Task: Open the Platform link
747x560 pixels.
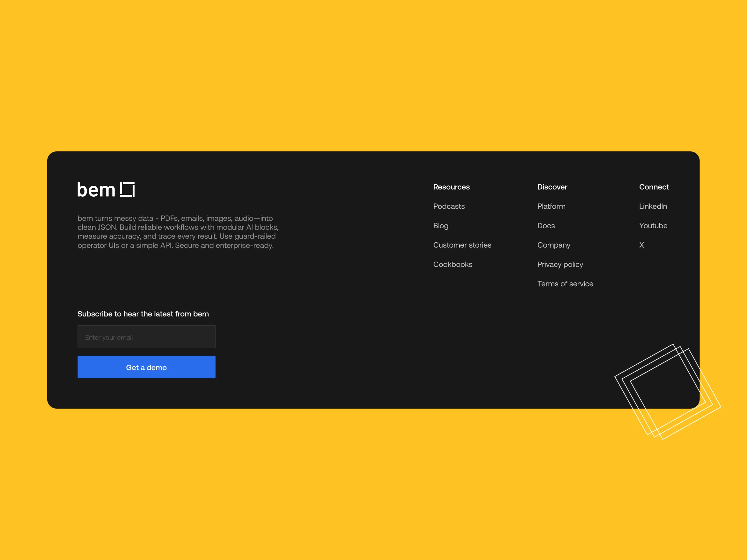Action: point(551,206)
